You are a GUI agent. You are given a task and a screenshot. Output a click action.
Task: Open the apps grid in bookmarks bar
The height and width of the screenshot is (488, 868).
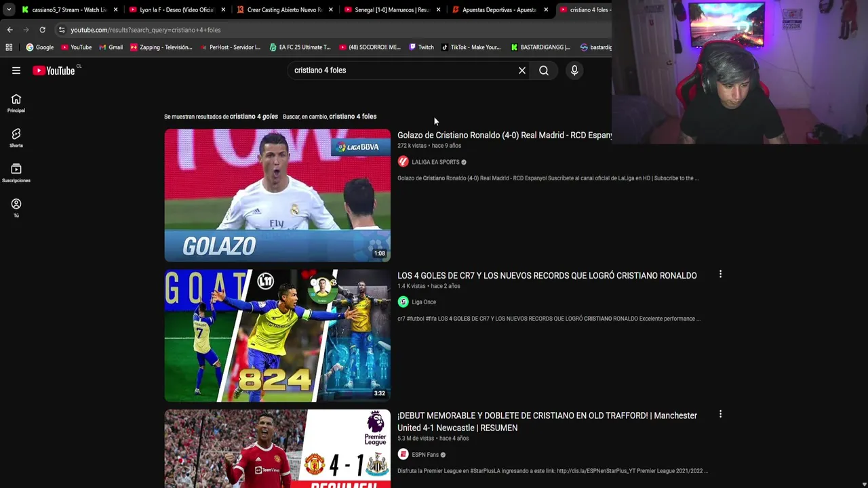(x=9, y=47)
